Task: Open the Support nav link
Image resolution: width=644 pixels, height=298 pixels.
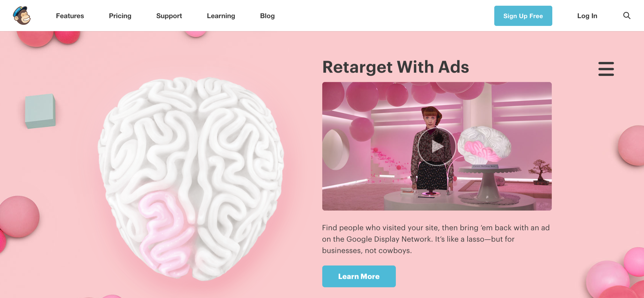Action: pos(169,16)
